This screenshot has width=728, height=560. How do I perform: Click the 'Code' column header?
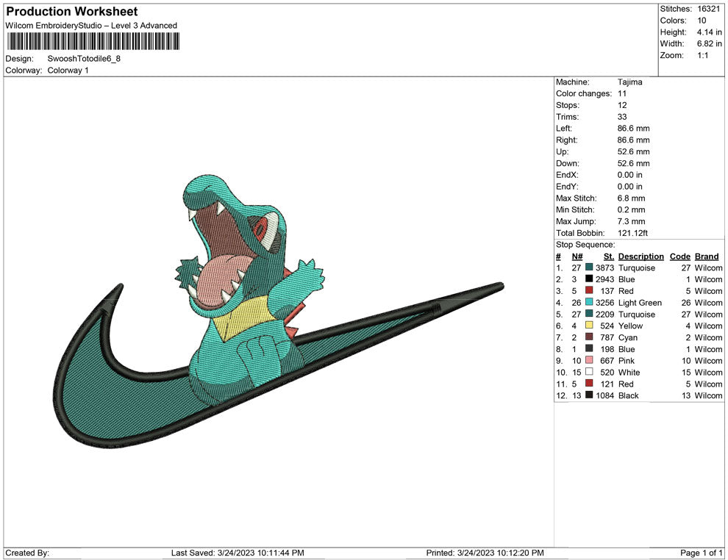click(679, 256)
